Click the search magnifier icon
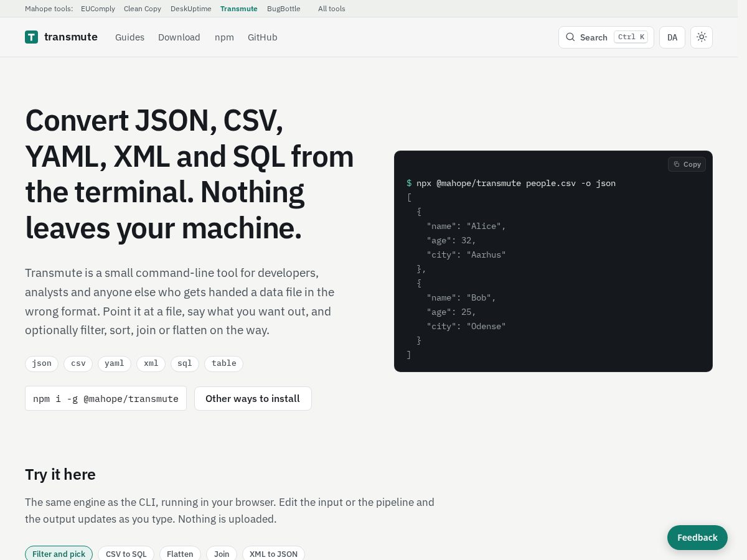 [x=570, y=37]
